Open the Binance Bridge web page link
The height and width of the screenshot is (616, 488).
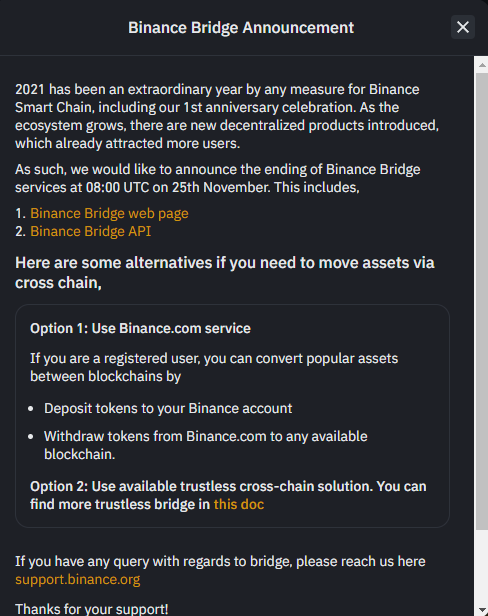point(109,213)
